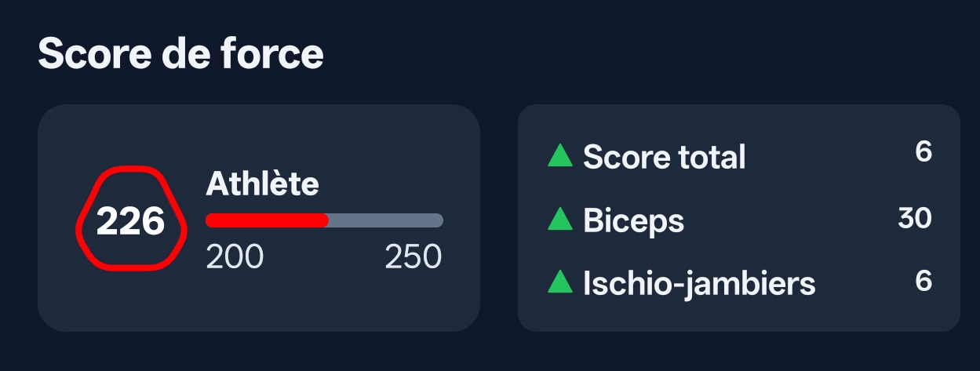Click the number 226 inside the hexagon
The image size is (980, 371).
pos(130,222)
